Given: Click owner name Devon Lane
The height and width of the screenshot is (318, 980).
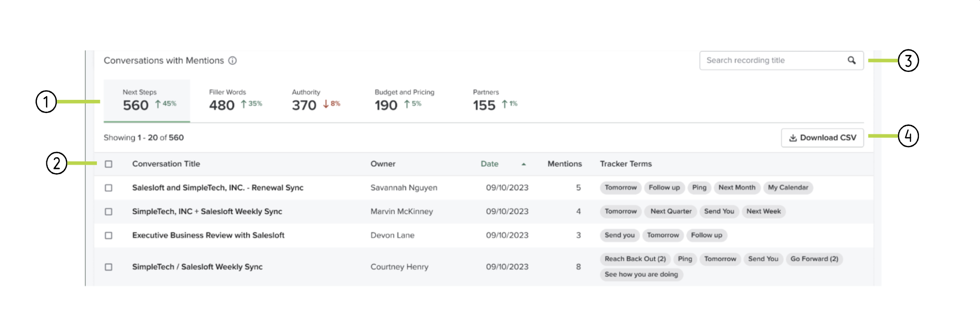Looking at the screenshot, I should (x=393, y=235).
